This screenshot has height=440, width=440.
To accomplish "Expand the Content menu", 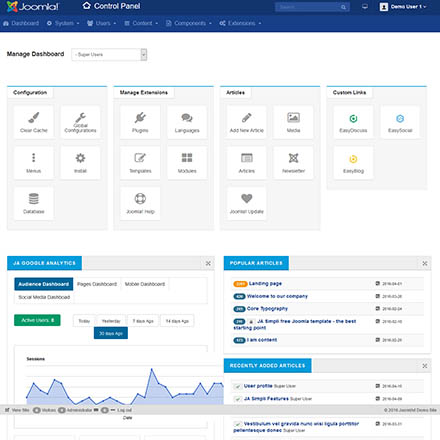I will pyautogui.click(x=141, y=23).
